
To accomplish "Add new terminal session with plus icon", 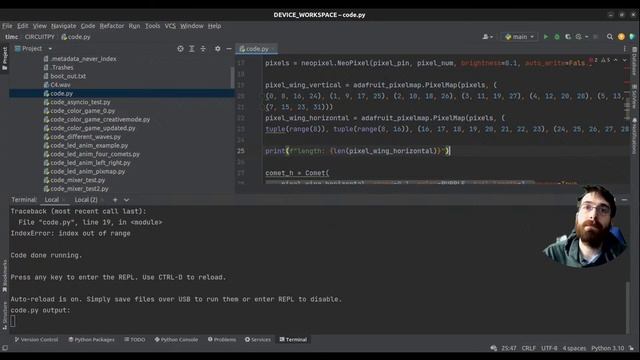I will pos(115,200).
